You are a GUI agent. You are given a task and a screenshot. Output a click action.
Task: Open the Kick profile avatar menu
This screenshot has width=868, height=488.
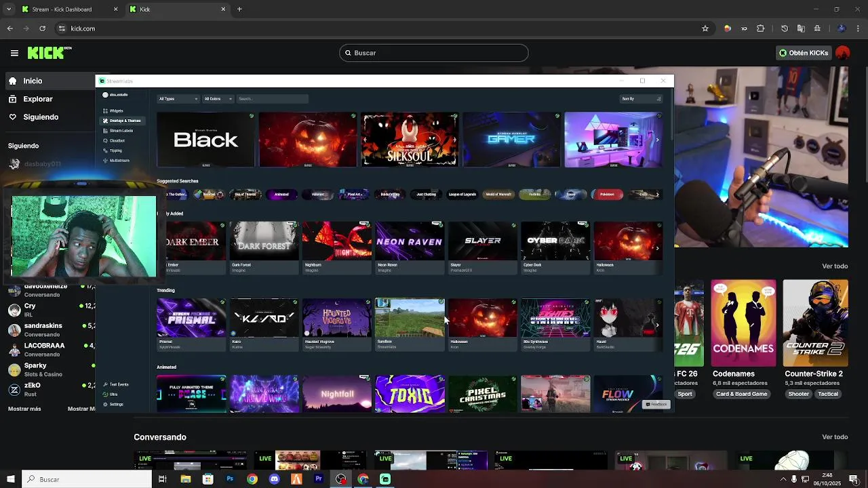coord(843,53)
